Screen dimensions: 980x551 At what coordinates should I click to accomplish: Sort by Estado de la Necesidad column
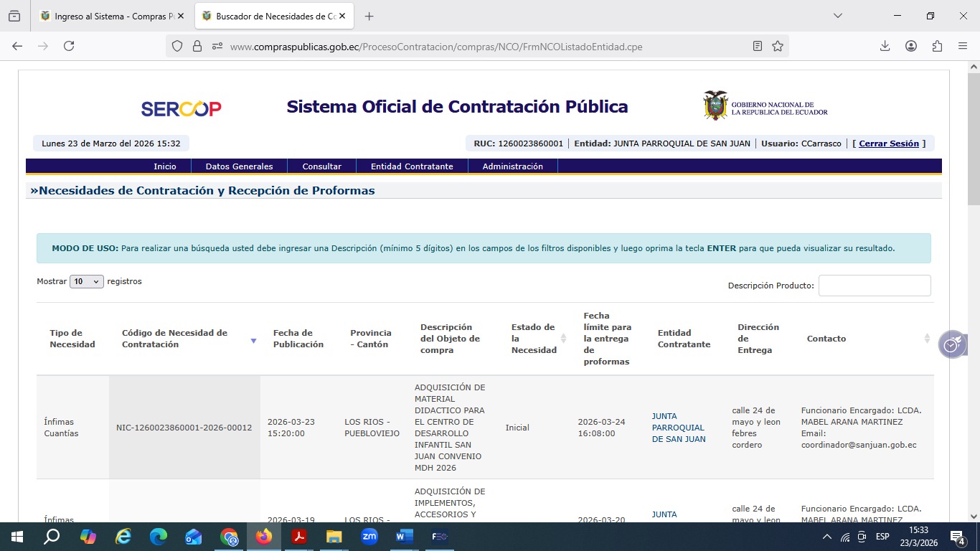(x=563, y=339)
